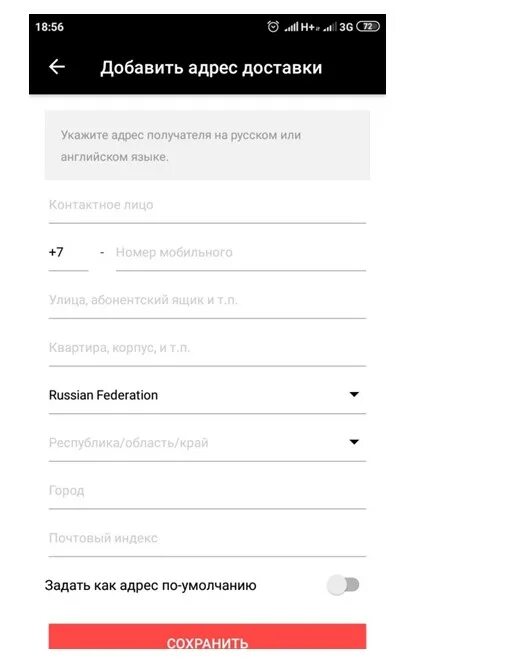
Task: Tap the 3G signal strength icon
Action: pos(338,27)
